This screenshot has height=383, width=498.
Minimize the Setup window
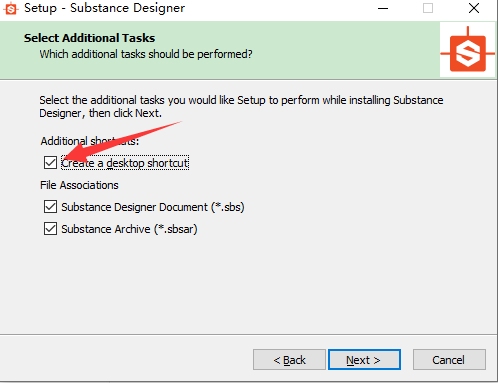pyautogui.click(x=383, y=8)
